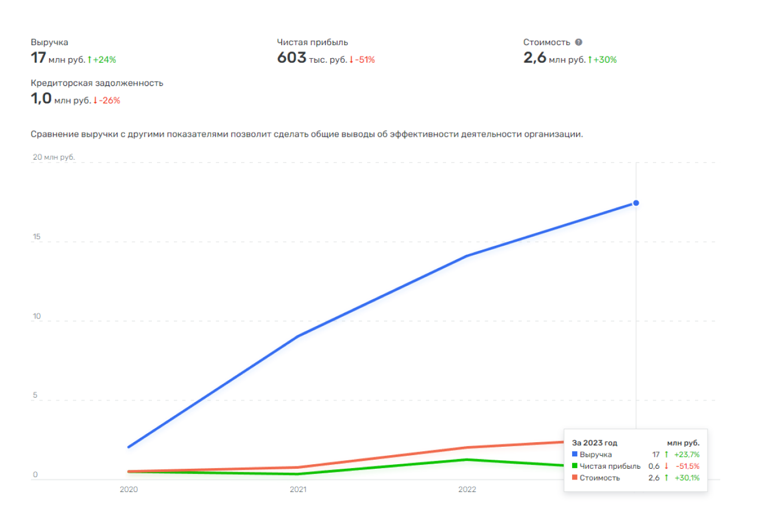768x532 pixels.
Task: Click the -26% debt change
Action: pos(110,100)
